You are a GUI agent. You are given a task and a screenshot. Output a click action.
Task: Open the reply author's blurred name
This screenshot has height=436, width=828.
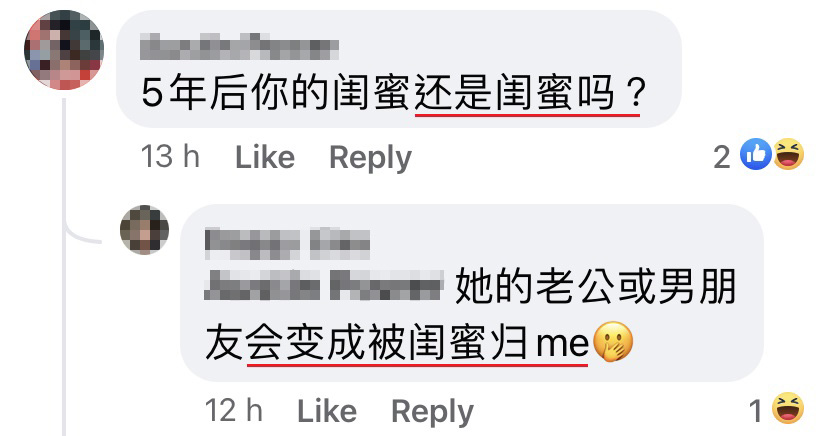(287, 243)
